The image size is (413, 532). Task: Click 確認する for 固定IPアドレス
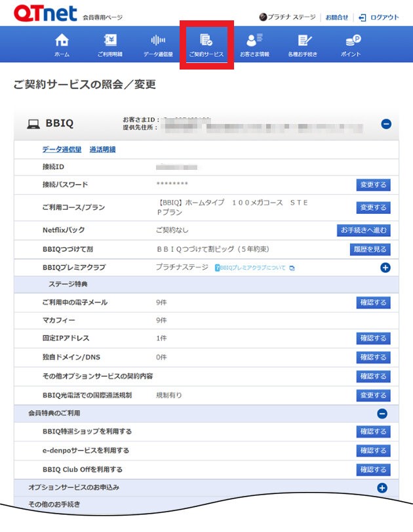pos(373,338)
